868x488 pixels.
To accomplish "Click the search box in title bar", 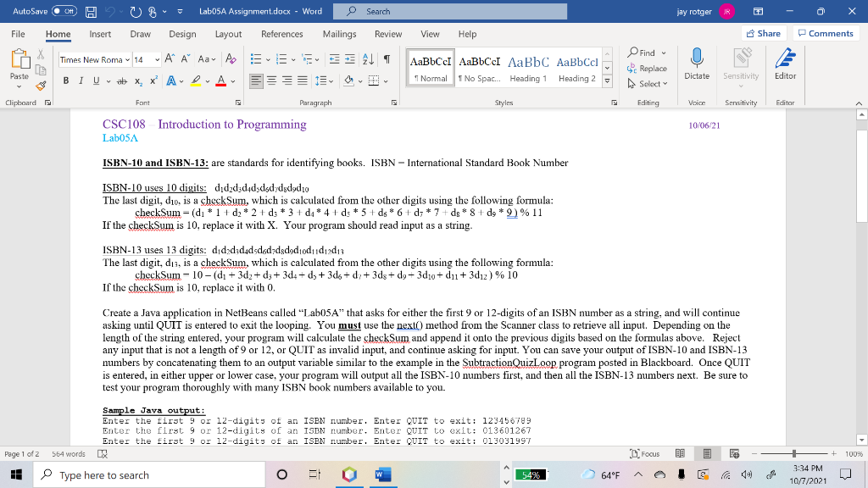I will [x=450, y=11].
